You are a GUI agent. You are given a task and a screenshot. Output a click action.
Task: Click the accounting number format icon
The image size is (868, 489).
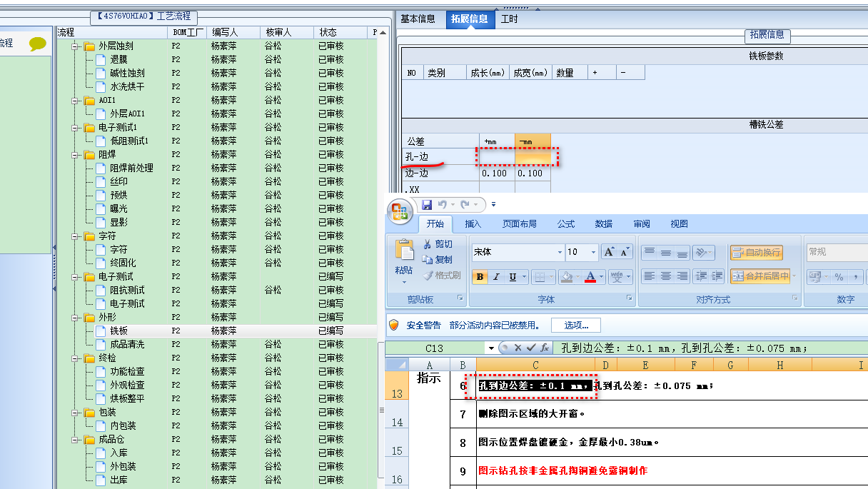[x=814, y=276]
